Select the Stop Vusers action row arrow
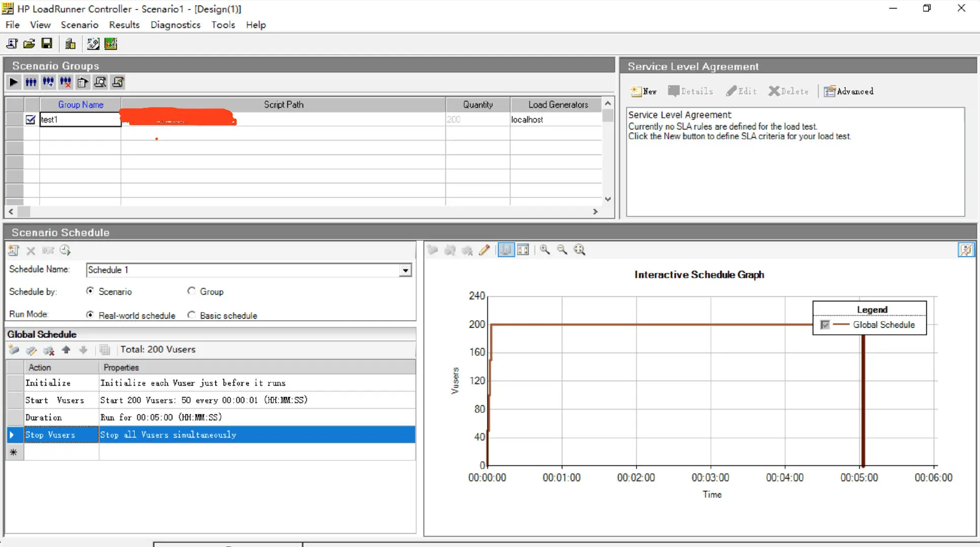The width and height of the screenshot is (980, 547). pyautogui.click(x=12, y=435)
